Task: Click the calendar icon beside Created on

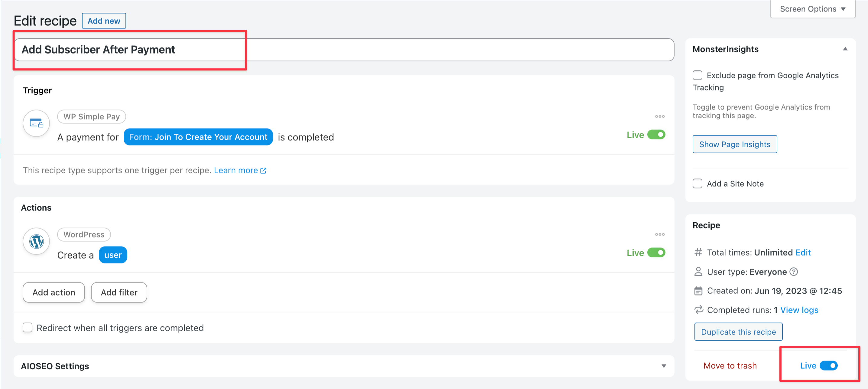Action: pyautogui.click(x=698, y=291)
